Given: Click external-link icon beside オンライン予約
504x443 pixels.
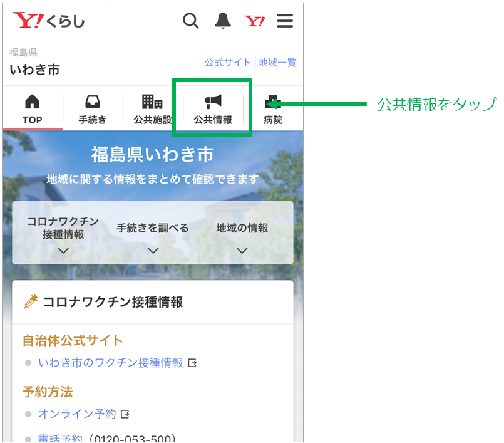Looking at the screenshot, I should pyautogui.click(x=125, y=414).
